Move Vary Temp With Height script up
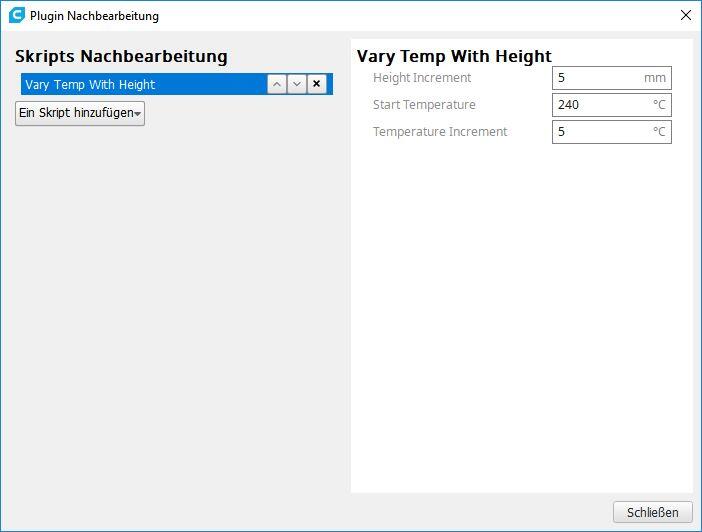Viewport: 702px width, 532px height. [x=277, y=84]
